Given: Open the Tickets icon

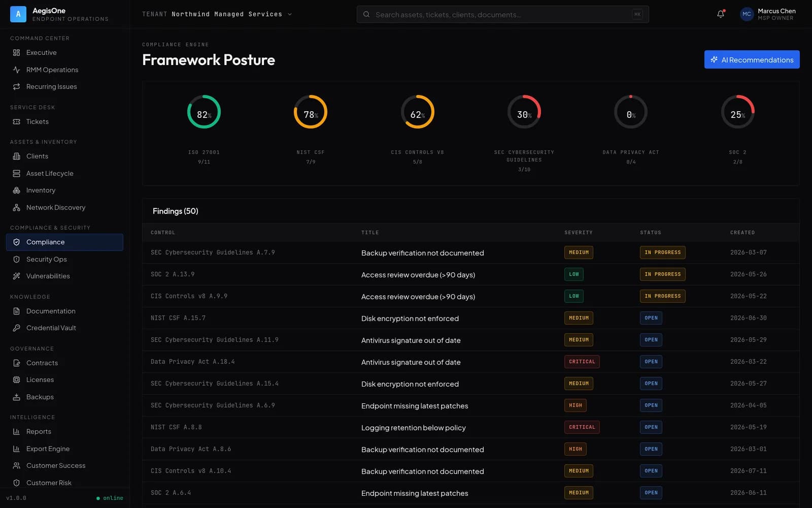Looking at the screenshot, I should pyautogui.click(x=16, y=122).
